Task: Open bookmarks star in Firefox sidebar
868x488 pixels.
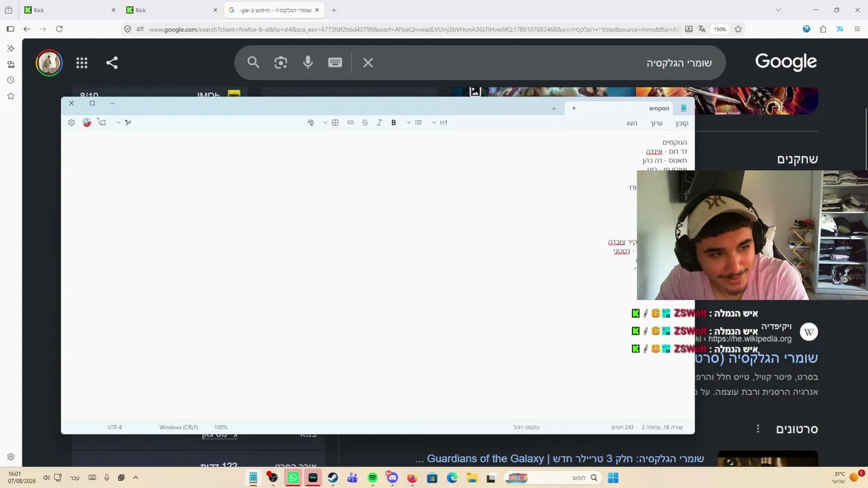Action: click(10, 96)
